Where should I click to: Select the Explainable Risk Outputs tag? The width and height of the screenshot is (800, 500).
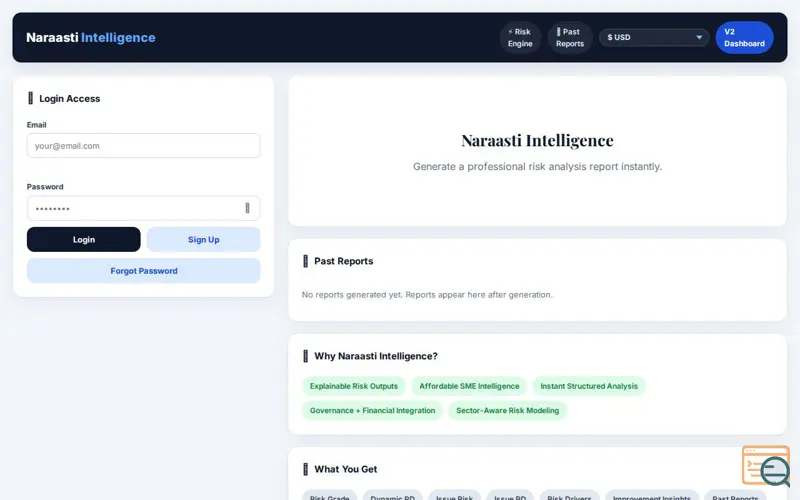[354, 386]
